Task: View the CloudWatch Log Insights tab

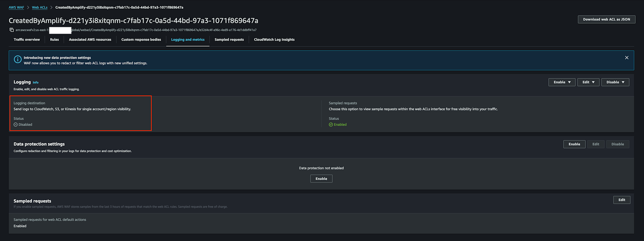Action: point(274,40)
